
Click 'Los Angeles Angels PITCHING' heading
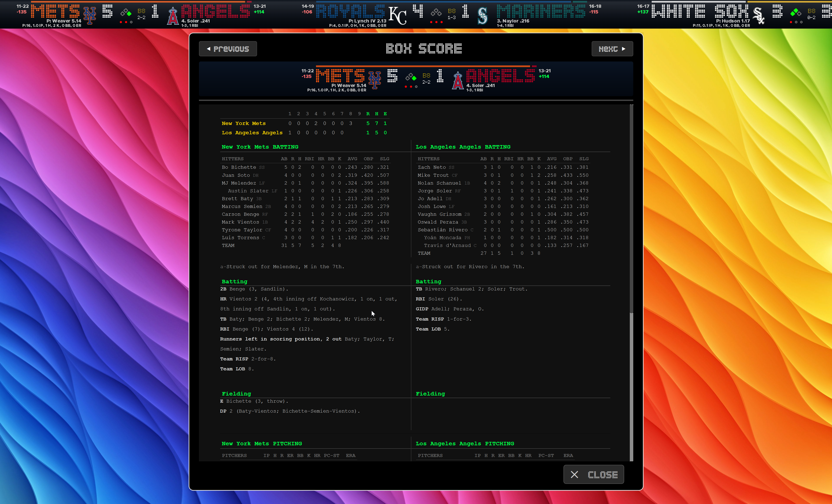[x=465, y=444]
